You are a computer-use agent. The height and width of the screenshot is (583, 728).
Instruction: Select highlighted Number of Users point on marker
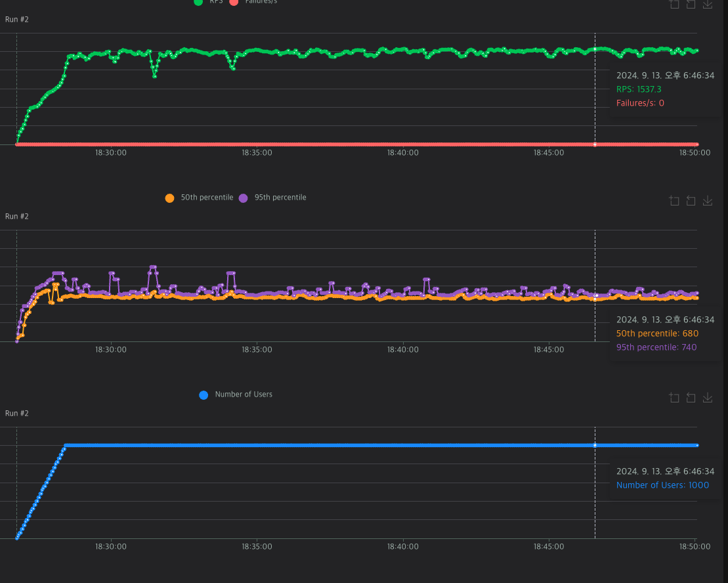tap(595, 446)
